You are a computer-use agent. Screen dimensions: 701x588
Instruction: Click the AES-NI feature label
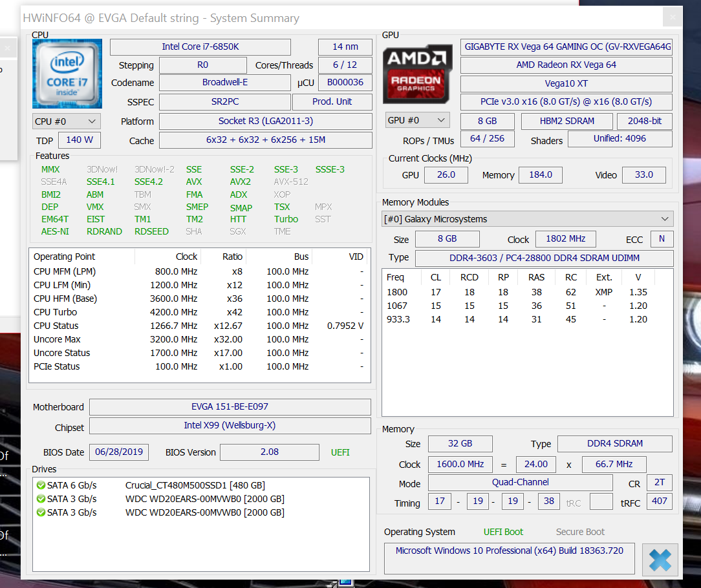pyautogui.click(x=55, y=231)
